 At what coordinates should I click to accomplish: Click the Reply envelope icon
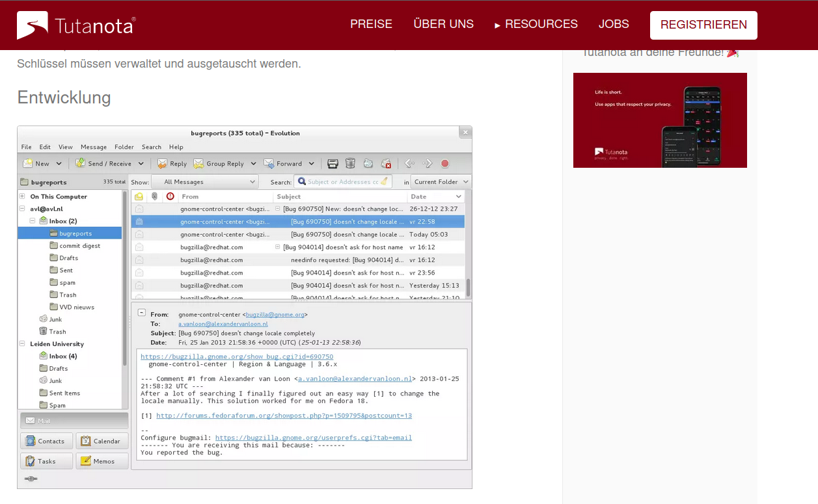click(162, 164)
